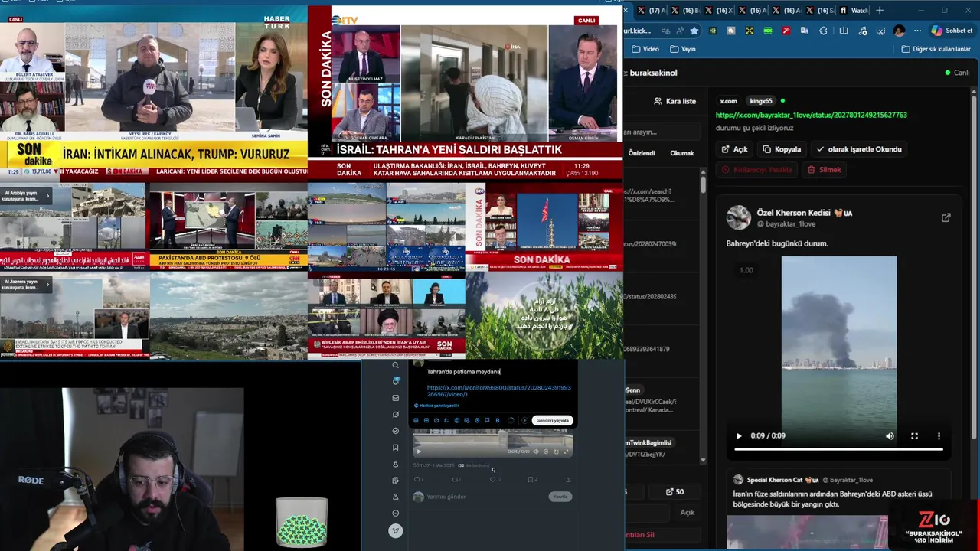The width and height of the screenshot is (980, 551).
Task: Open X more circle sidebar icon
Action: coord(396,513)
